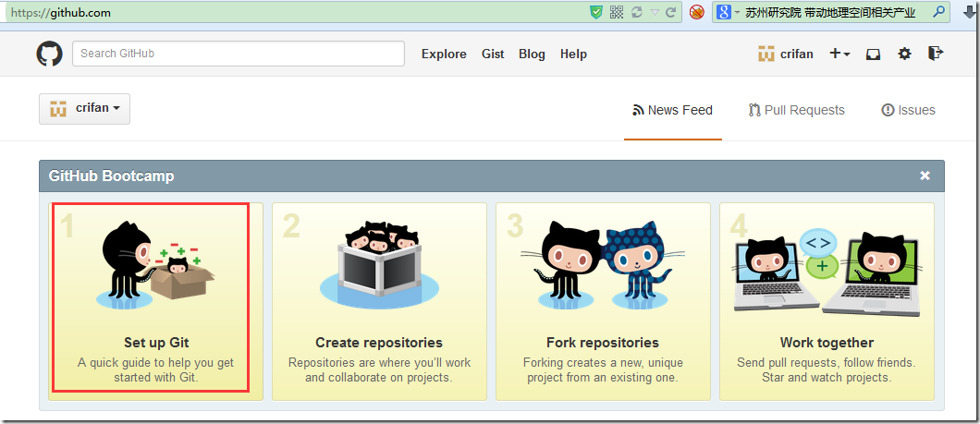Image resolution: width=980 pixels, height=424 pixels.
Task: Click the Search GitHub input field
Action: [x=239, y=54]
